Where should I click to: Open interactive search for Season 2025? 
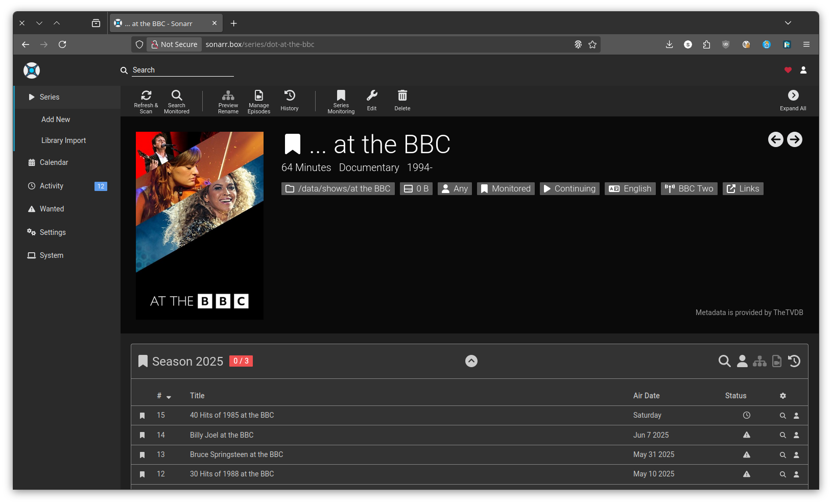(x=742, y=361)
